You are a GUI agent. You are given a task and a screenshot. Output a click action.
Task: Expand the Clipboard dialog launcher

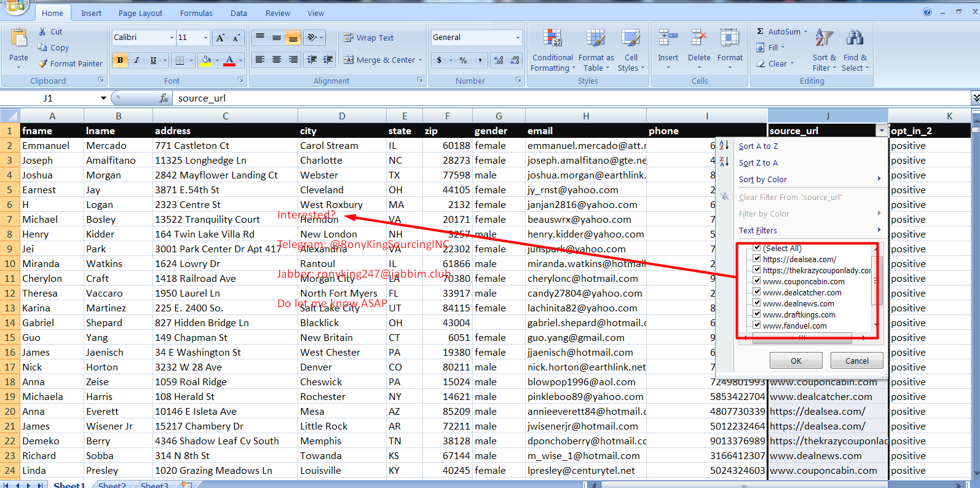click(x=101, y=80)
